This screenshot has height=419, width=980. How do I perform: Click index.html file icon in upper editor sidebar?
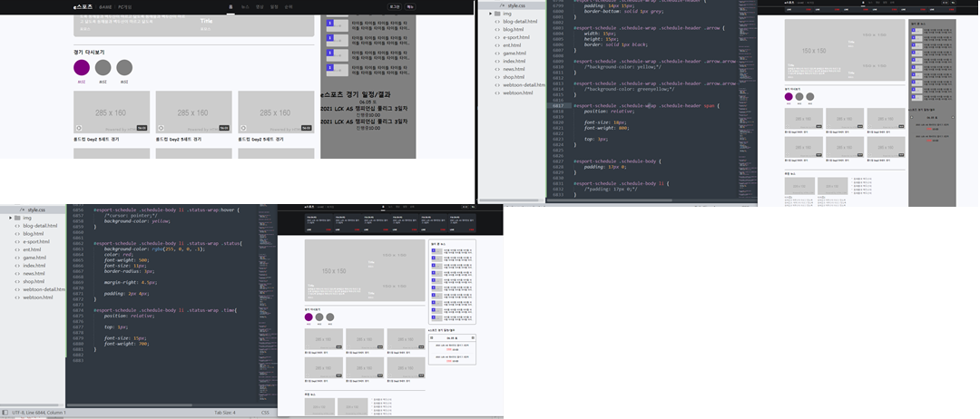496,62
